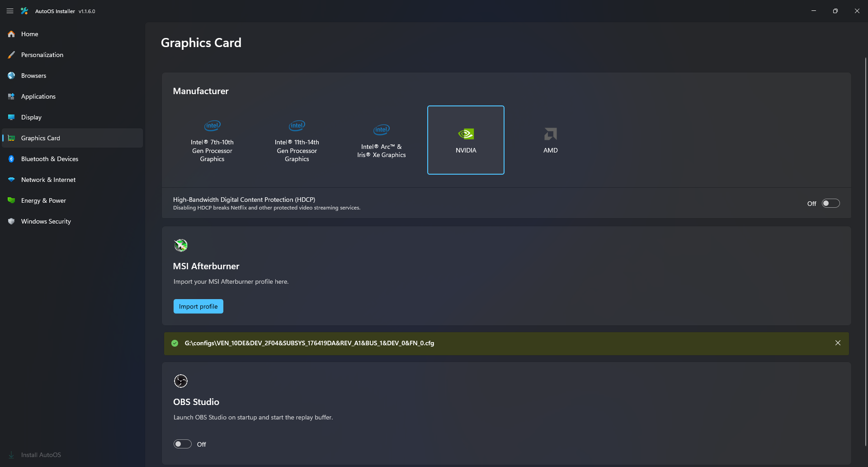Click the imported .cfg file path text

[x=309, y=343]
